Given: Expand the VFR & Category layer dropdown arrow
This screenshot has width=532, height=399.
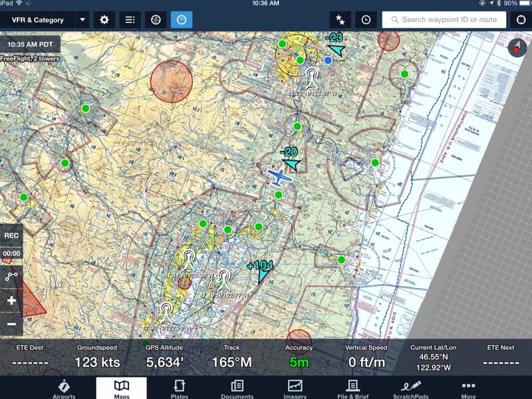Looking at the screenshot, I should [x=82, y=20].
